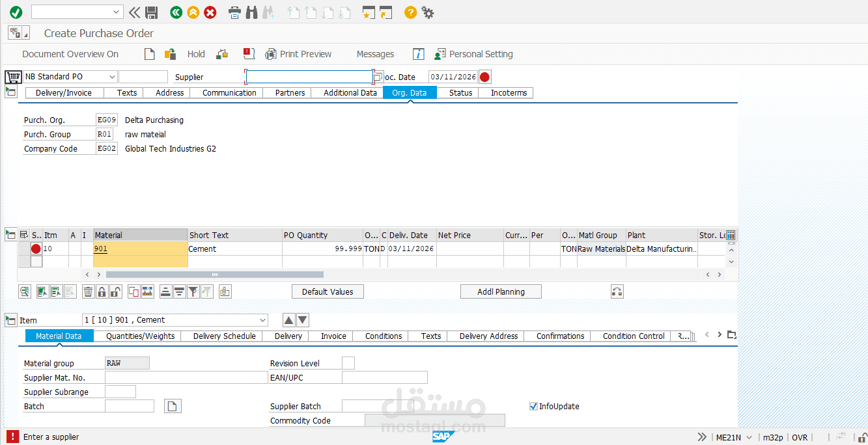Click the orange Exit arrow icon
This screenshot has width=868, height=445.
[x=193, y=12]
